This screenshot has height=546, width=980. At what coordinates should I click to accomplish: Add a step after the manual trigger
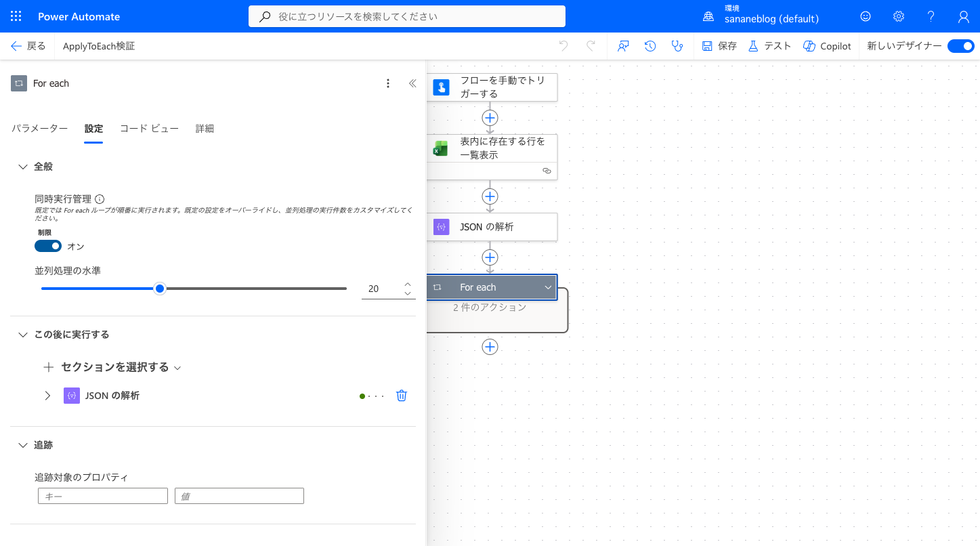[490, 117]
